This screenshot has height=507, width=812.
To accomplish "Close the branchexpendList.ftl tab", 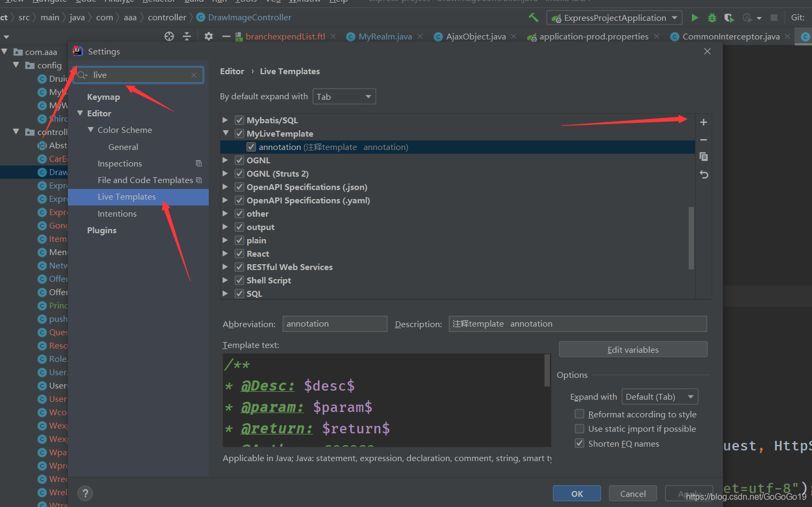I will coord(333,36).
